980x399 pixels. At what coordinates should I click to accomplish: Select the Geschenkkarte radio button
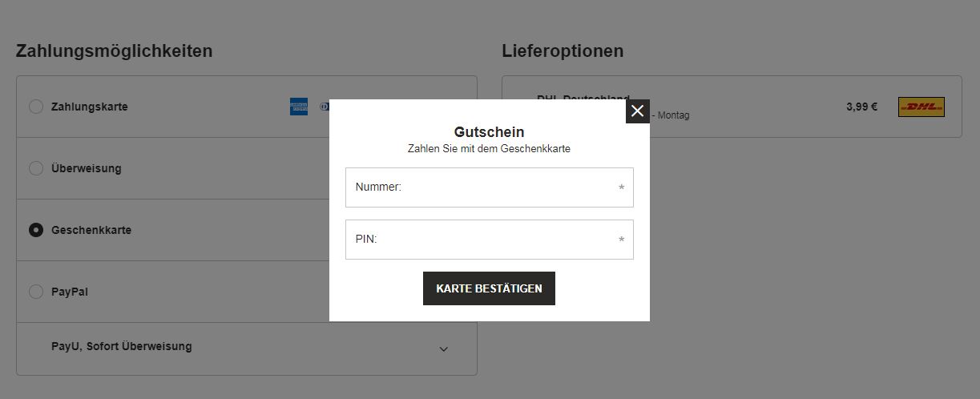pos(36,230)
